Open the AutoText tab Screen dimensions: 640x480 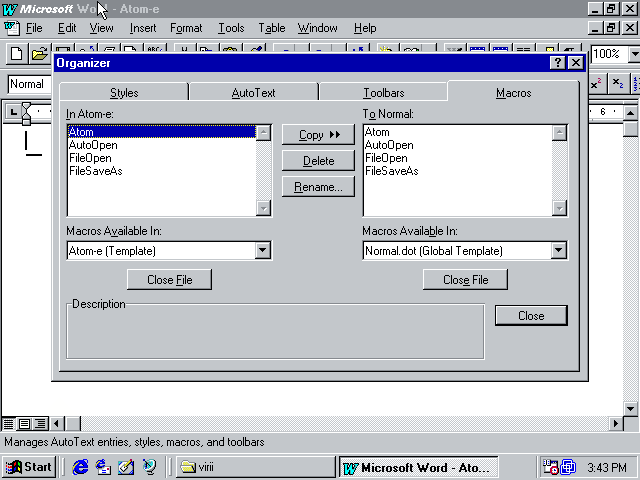click(x=253, y=93)
